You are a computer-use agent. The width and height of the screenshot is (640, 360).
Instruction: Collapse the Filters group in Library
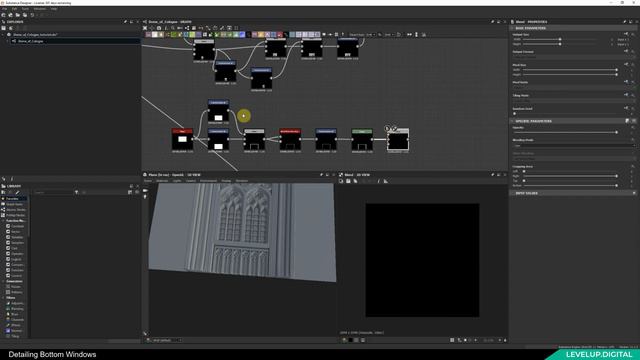(3, 298)
